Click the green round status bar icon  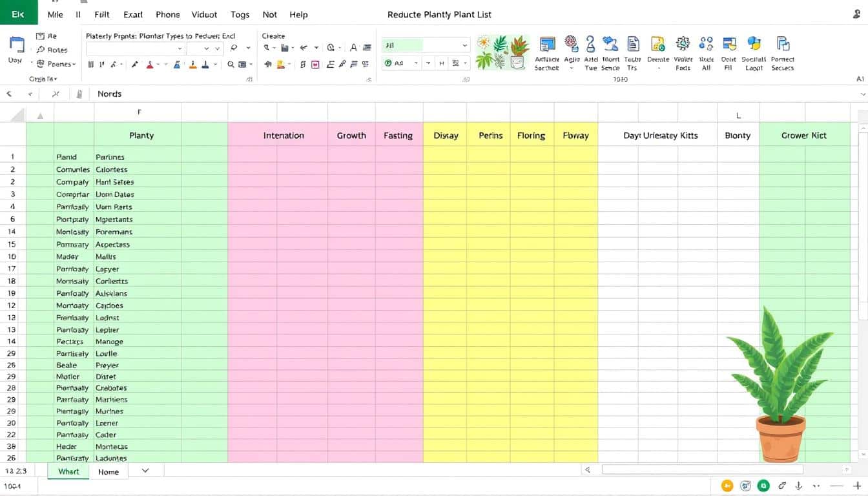coord(764,486)
